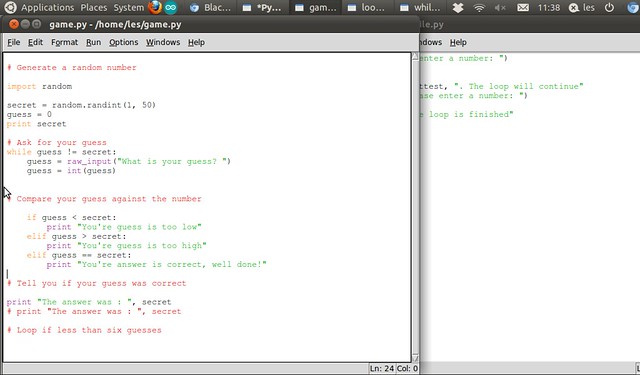Maximize the game.py window

point(36,24)
